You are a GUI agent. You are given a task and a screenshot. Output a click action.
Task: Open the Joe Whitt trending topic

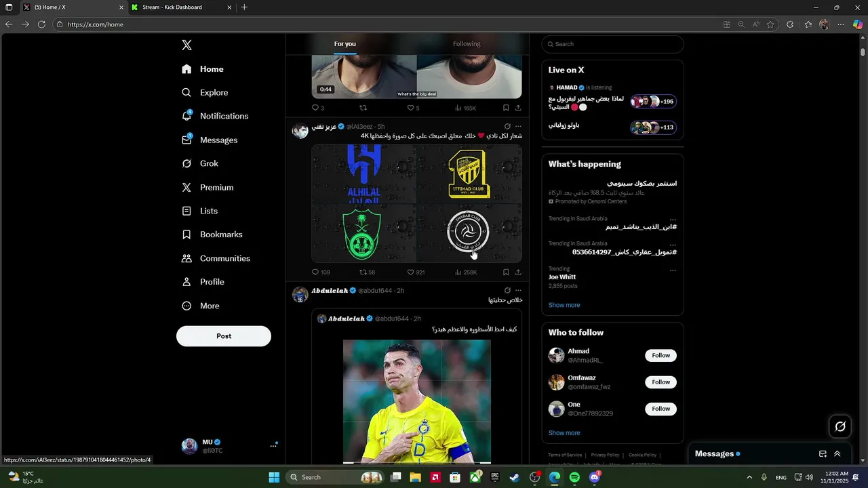(562, 277)
